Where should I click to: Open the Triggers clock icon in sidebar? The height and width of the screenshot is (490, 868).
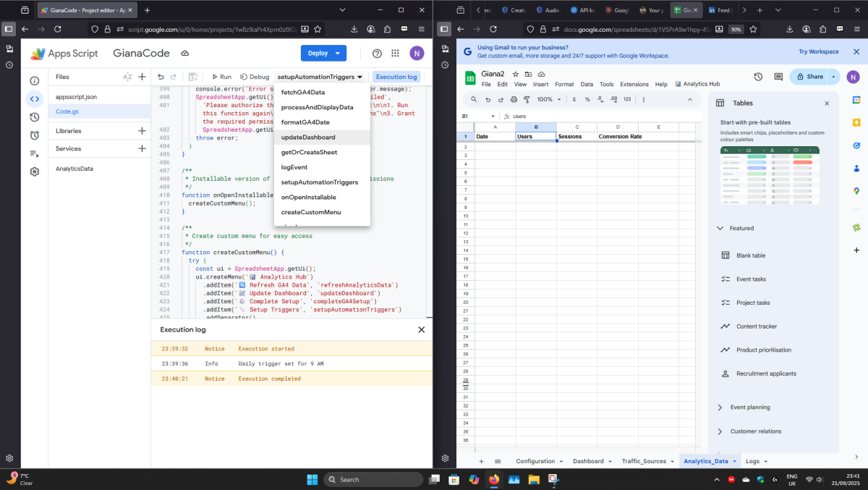[34, 135]
